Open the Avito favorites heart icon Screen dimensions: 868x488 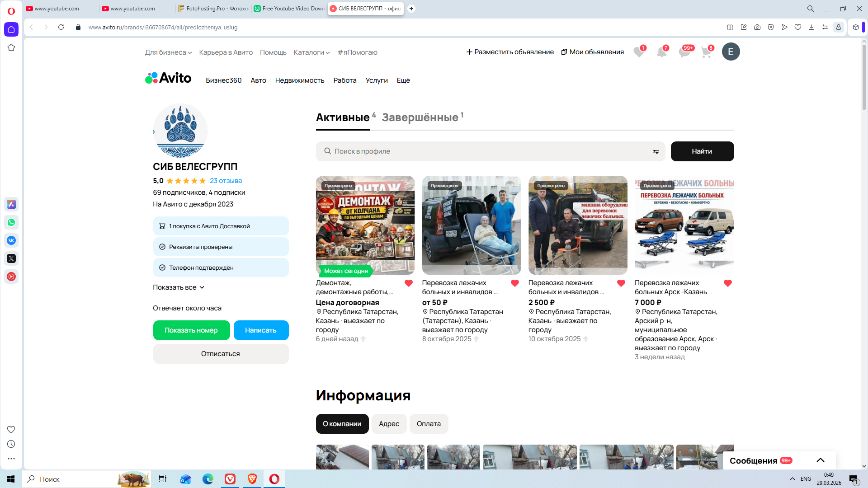tap(638, 52)
